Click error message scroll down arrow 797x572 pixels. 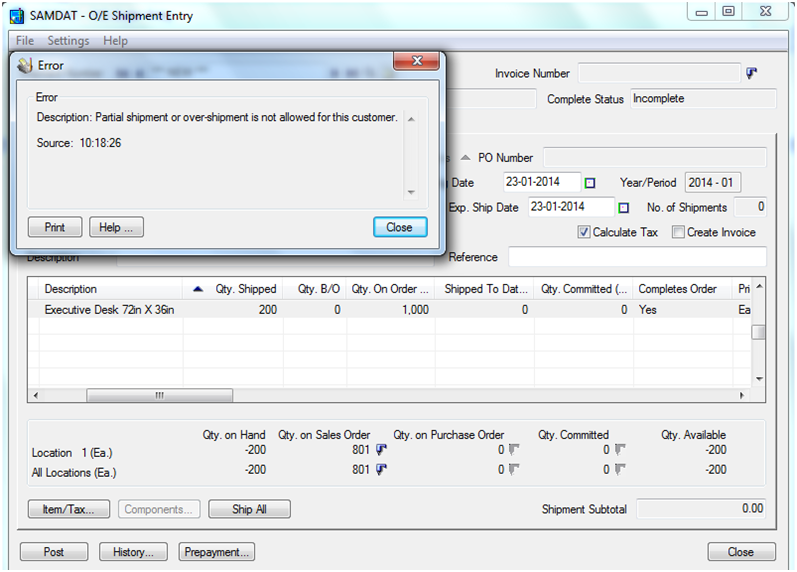(x=411, y=192)
